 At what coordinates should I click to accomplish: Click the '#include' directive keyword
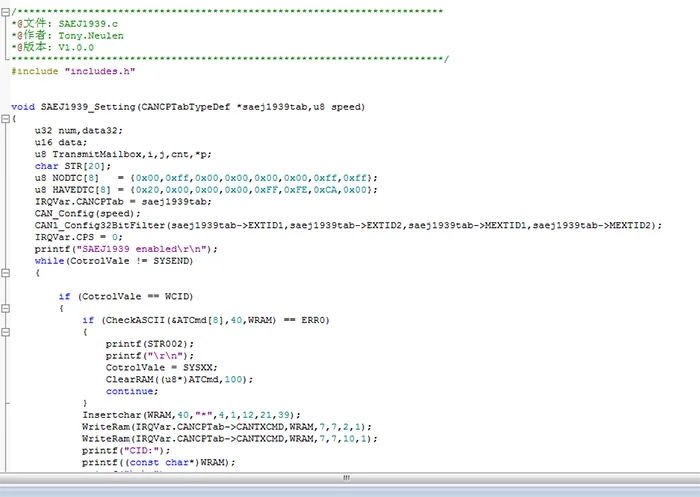(35, 71)
